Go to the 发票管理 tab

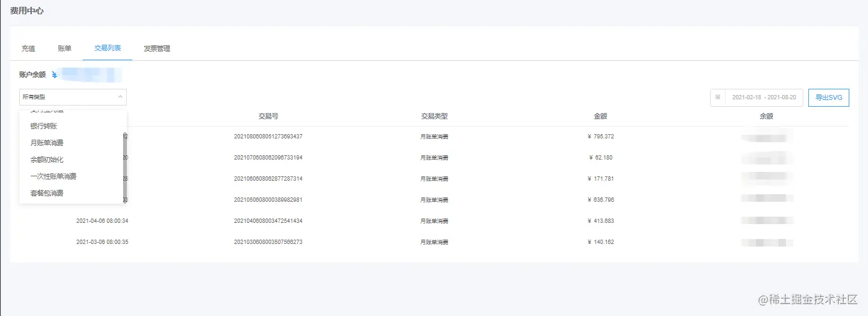[x=157, y=48]
